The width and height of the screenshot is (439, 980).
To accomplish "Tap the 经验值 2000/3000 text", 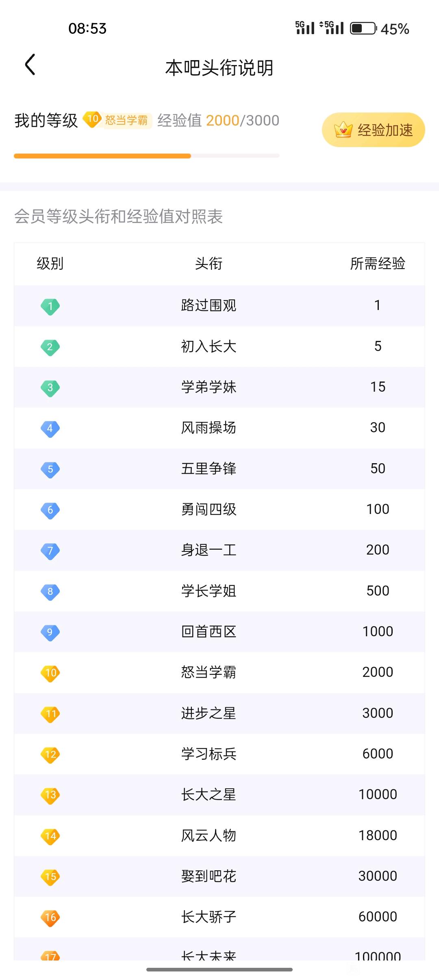I will (x=218, y=121).
